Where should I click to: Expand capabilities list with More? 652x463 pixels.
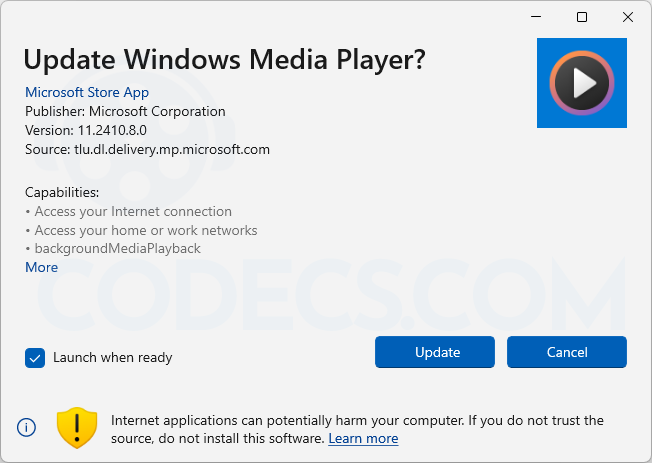click(x=42, y=267)
